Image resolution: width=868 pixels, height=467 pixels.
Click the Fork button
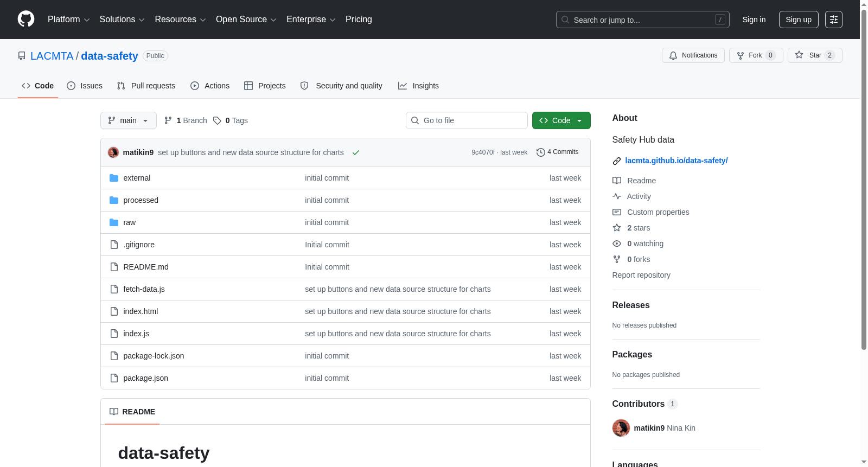[x=756, y=55]
